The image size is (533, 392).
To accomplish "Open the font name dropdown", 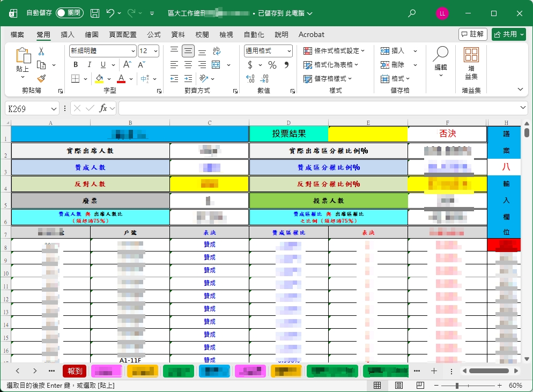I will [x=133, y=51].
